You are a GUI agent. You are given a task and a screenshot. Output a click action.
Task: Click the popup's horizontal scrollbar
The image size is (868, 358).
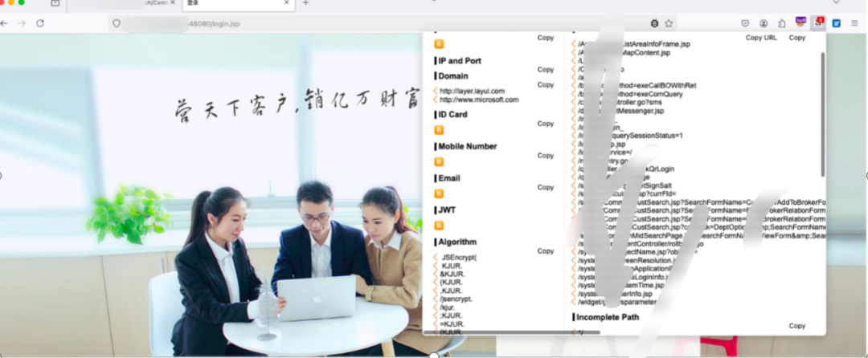tap(513, 332)
